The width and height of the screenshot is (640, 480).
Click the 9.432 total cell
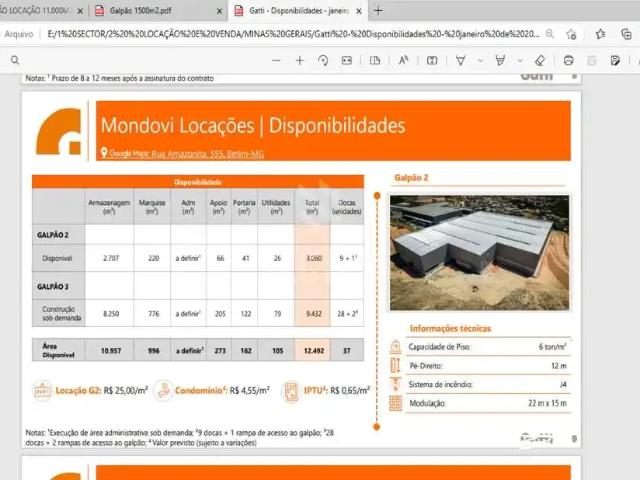point(314,313)
